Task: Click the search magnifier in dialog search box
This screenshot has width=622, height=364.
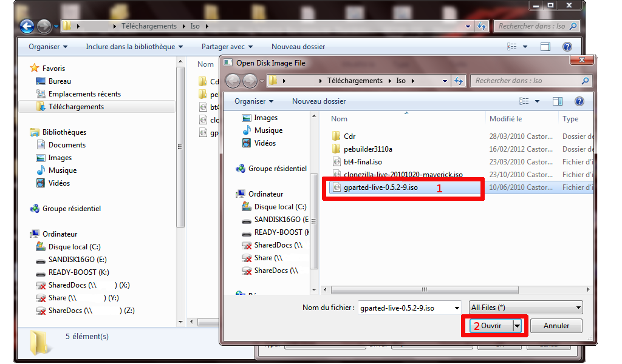Action: point(585,81)
